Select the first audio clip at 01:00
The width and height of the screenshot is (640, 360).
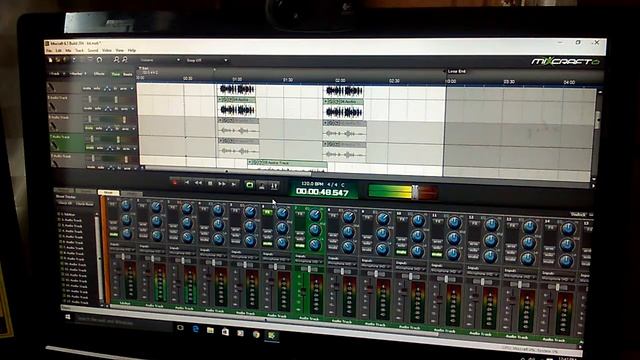[x=236, y=89]
